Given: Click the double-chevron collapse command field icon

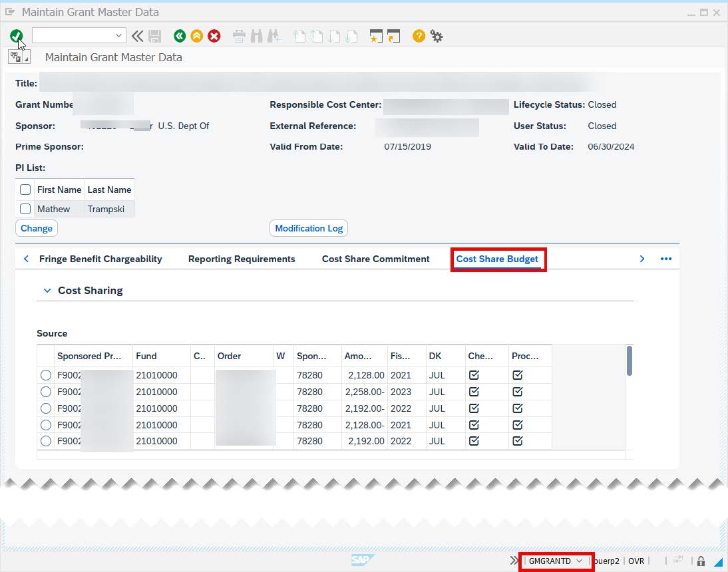Looking at the screenshot, I should 138,36.
